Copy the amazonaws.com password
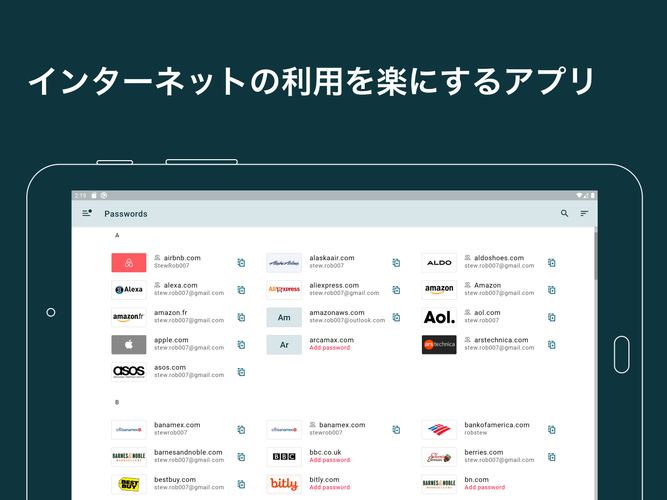667x500 pixels. 396,317
